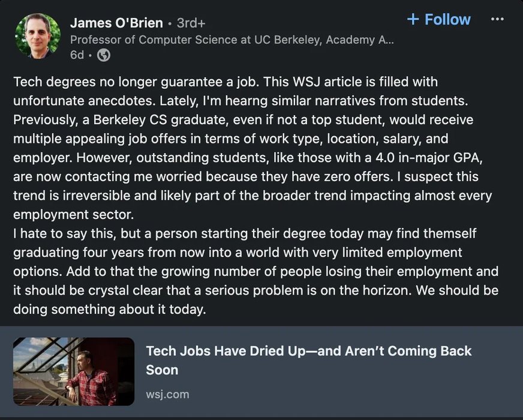Viewport: 523px width, 420px height.
Task: Visit the wsj.com source label
Action: click(167, 394)
